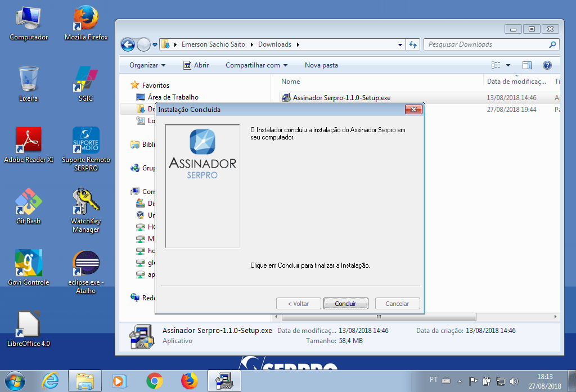
Task: Show the preview pane in Explorer
Action: [527, 65]
